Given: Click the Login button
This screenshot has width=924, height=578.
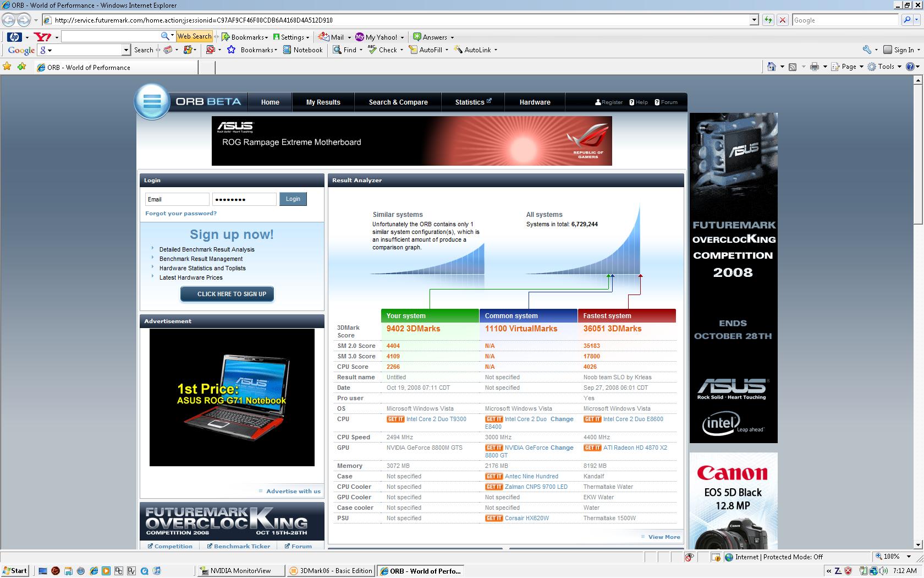Looking at the screenshot, I should (293, 199).
